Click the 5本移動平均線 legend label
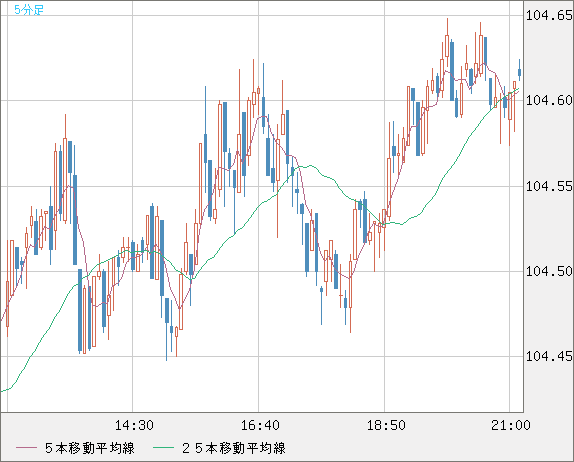This screenshot has width=574, height=462. click(x=90, y=448)
